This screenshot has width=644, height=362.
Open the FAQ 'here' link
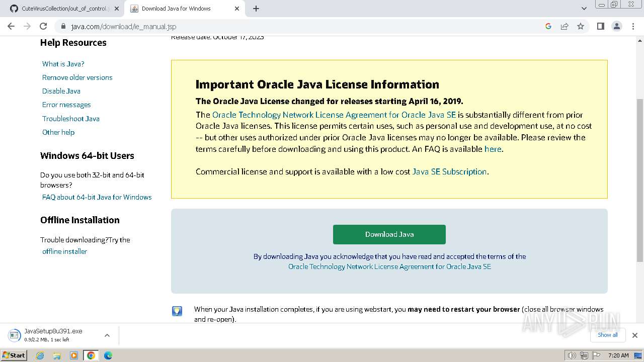point(493,149)
